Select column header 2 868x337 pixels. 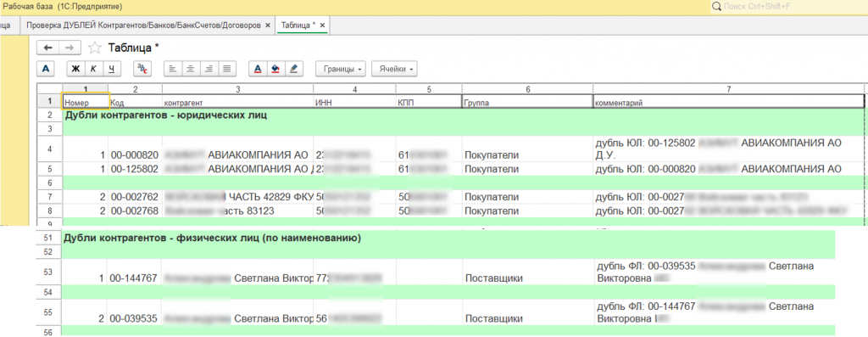point(135,88)
